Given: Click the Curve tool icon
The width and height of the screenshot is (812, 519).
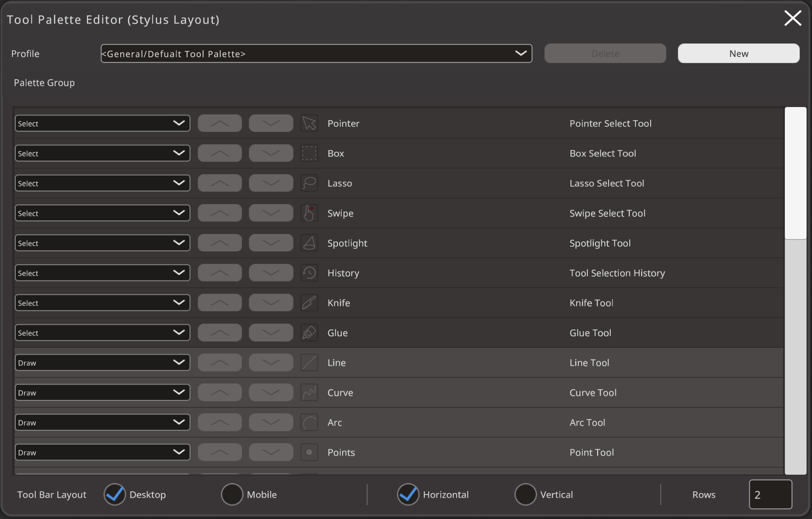Looking at the screenshot, I should coord(309,393).
